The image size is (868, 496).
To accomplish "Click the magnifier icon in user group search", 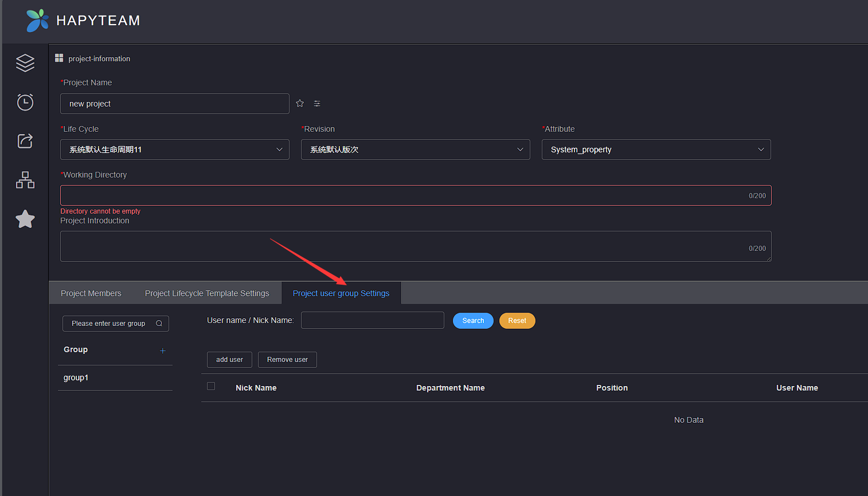I will 159,324.
